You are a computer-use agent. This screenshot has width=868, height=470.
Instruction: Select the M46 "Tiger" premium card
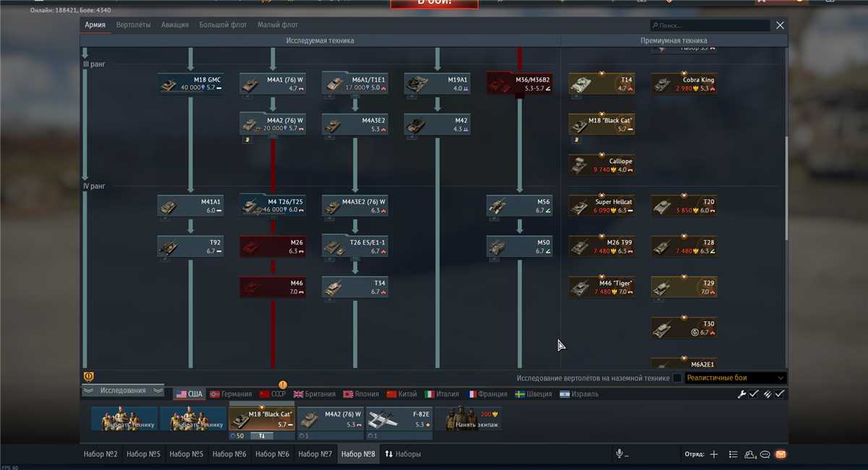pos(602,287)
